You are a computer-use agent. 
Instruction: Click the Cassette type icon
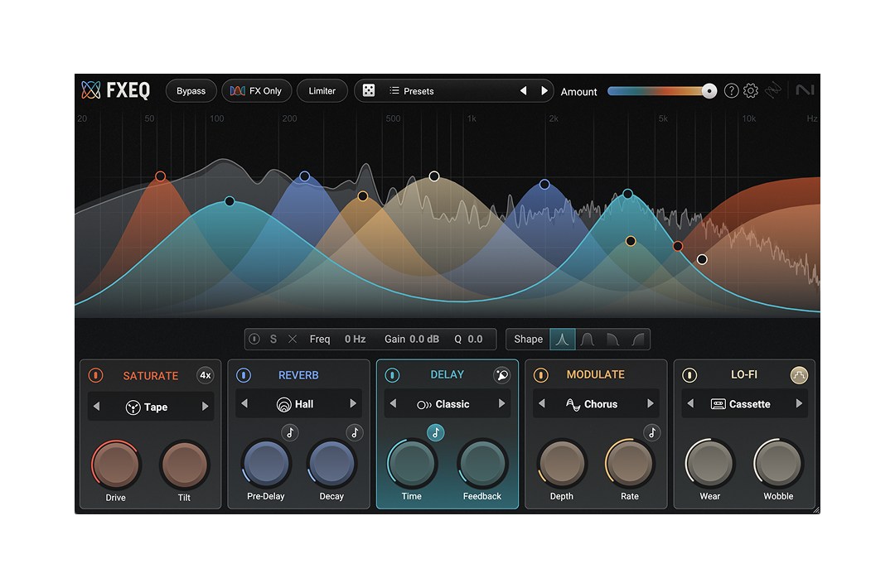click(718, 404)
